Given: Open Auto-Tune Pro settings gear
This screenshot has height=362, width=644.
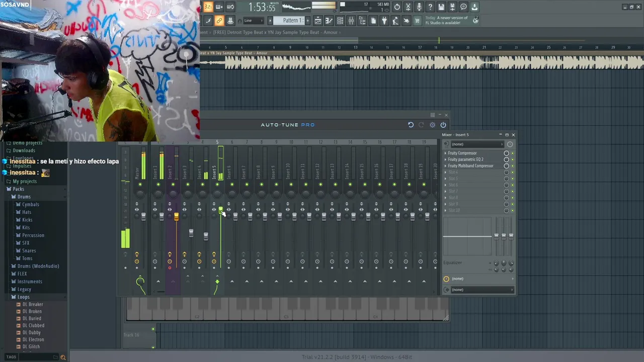Looking at the screenshot, I should [x=433, y=125].
